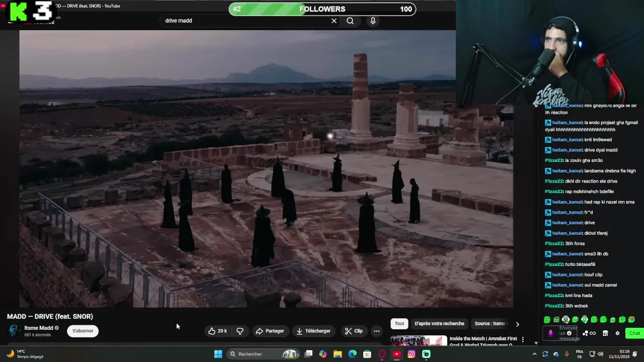Open options menu for Inside the Match video
This screenshot has width=644, height=362.
click(523, 340)
